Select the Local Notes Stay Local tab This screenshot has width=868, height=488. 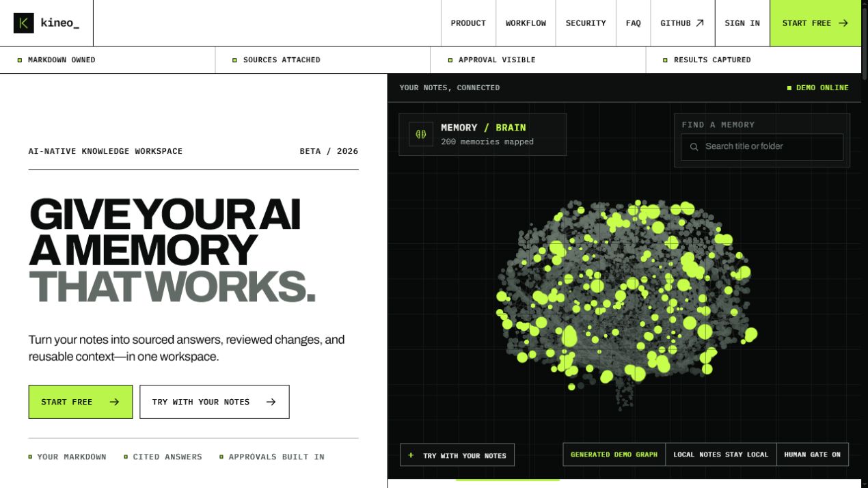(x=720, y=455)
